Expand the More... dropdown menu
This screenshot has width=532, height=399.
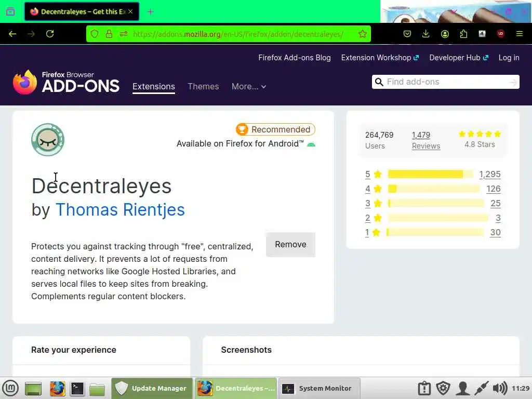(249, 87)
